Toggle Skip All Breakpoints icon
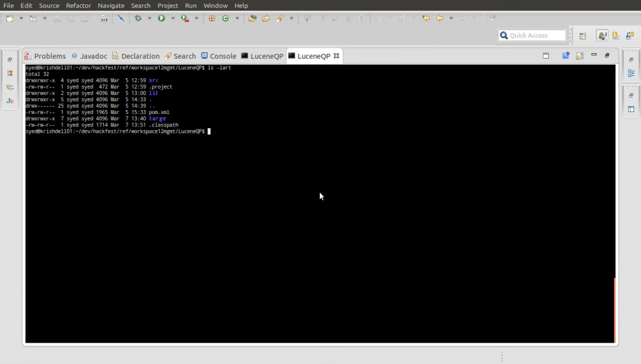The height and width of the screenshot is (364, 641). [121, 18]
